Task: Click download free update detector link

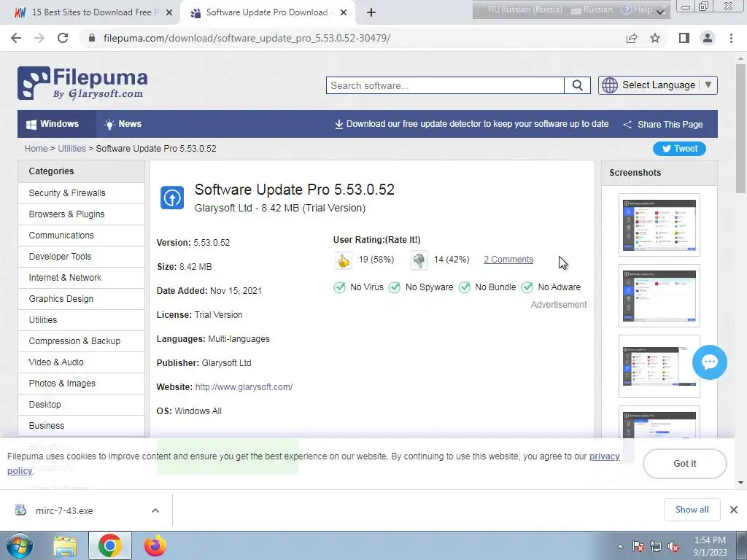Action: point(472,124)
